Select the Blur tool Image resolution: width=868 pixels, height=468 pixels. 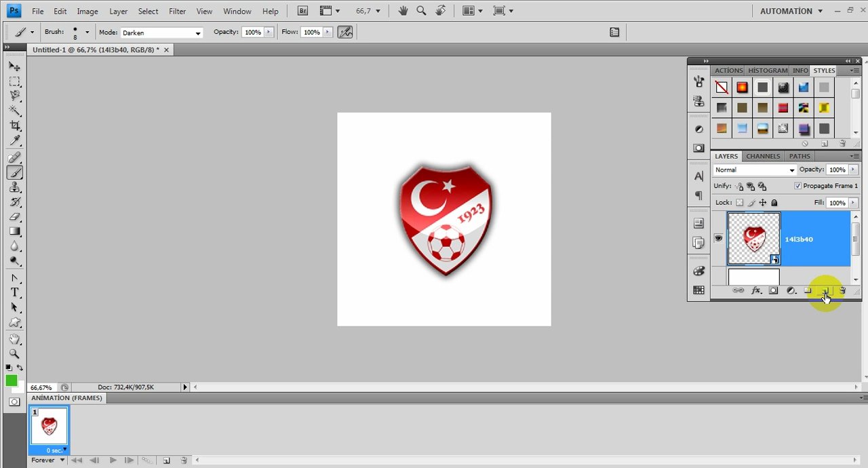(x=14, y=246)
